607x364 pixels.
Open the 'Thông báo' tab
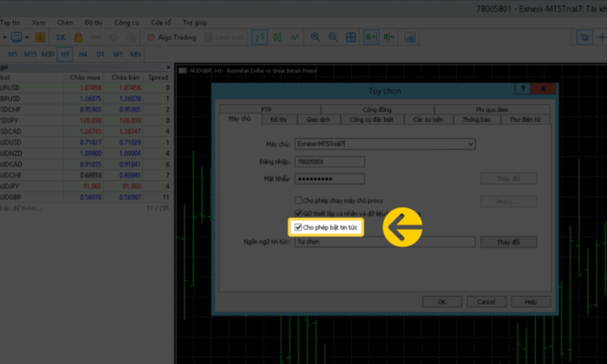pos(476,120)
